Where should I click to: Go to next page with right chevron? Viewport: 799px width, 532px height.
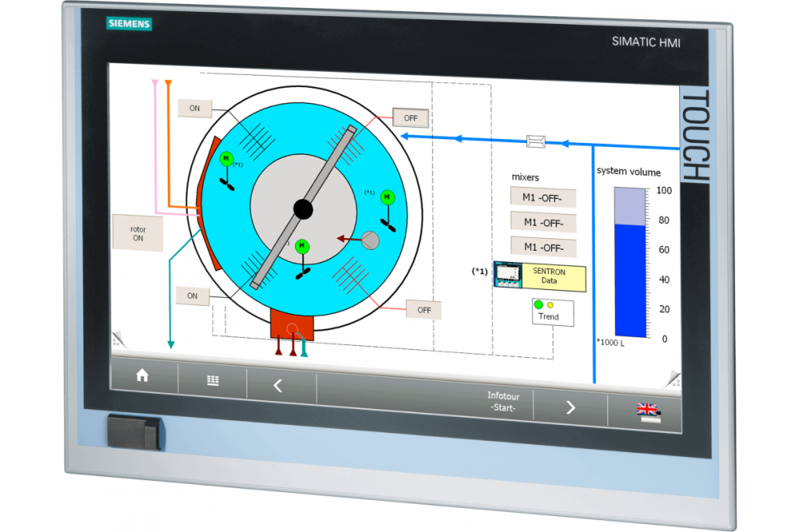tap(570, 407)
